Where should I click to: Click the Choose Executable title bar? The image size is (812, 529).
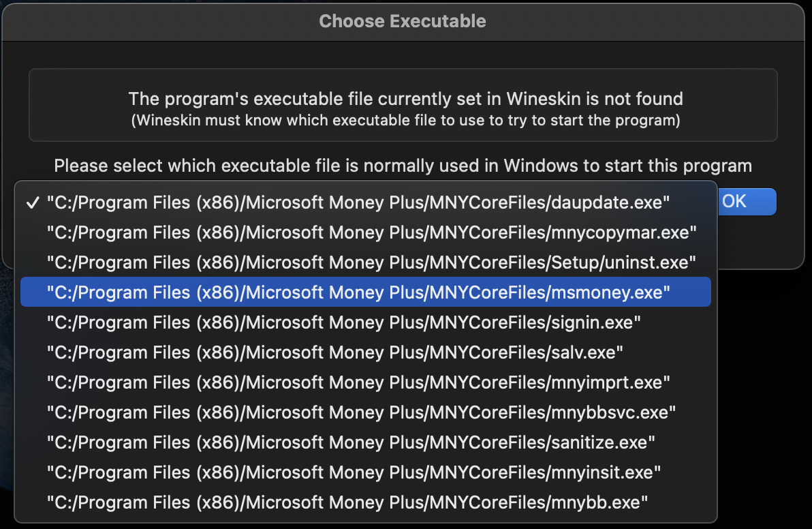402,20
